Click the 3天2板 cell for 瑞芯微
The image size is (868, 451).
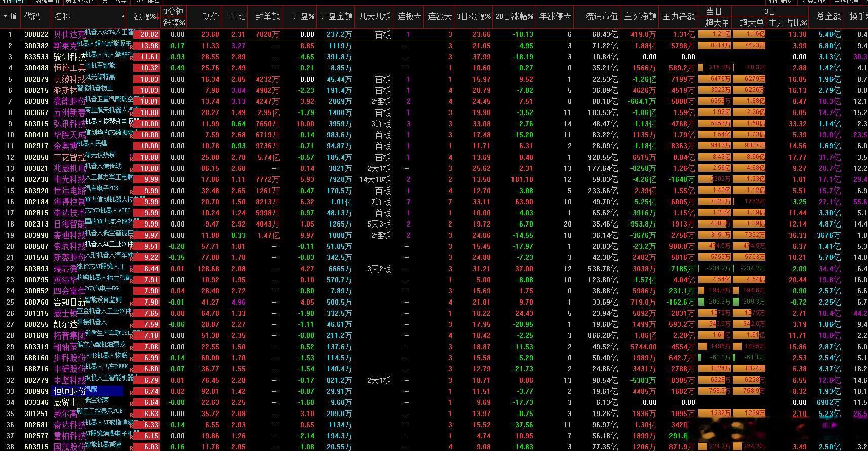tap(379, 269)
